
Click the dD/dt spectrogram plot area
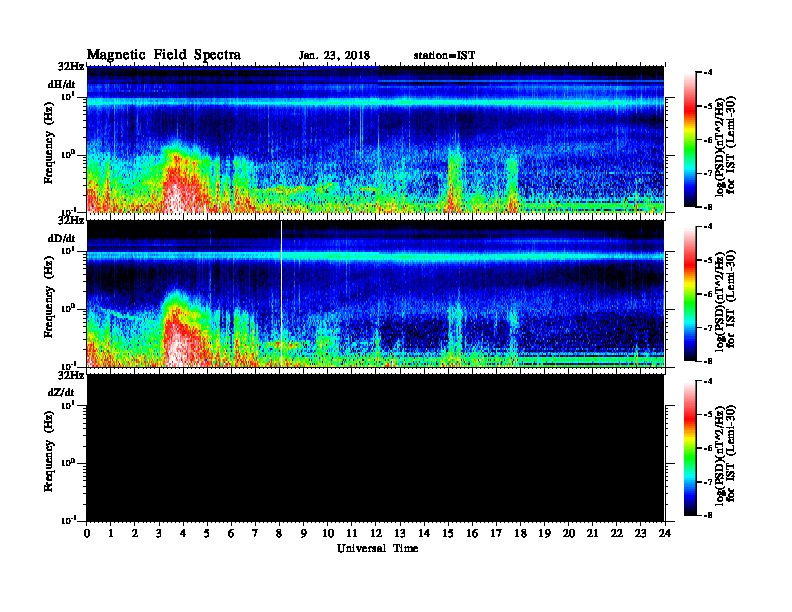375,294
